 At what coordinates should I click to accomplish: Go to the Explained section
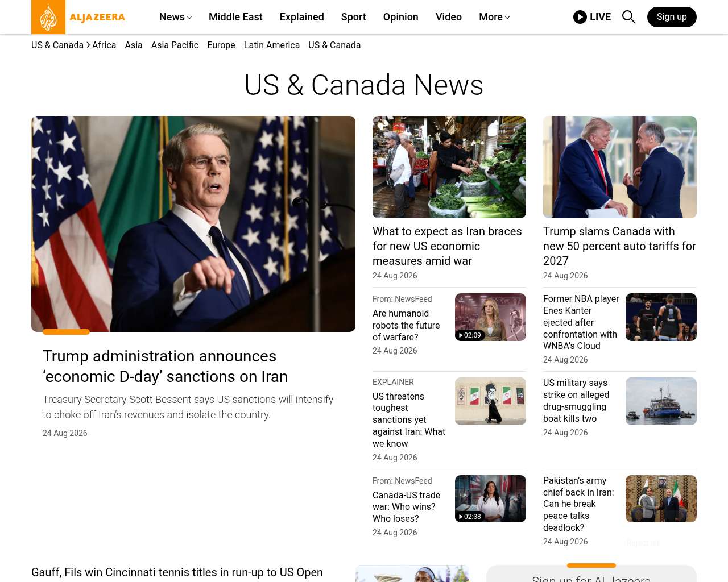[302, 17]
